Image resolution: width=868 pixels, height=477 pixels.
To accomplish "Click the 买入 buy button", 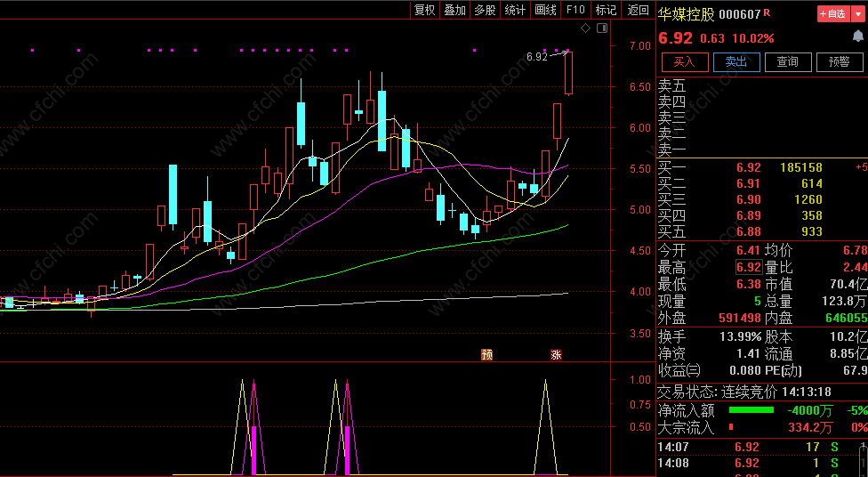I will [x=685, y=62].
